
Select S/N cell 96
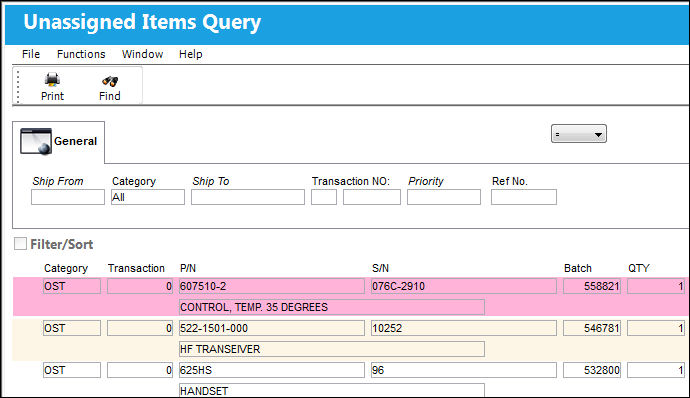(464, 370)
